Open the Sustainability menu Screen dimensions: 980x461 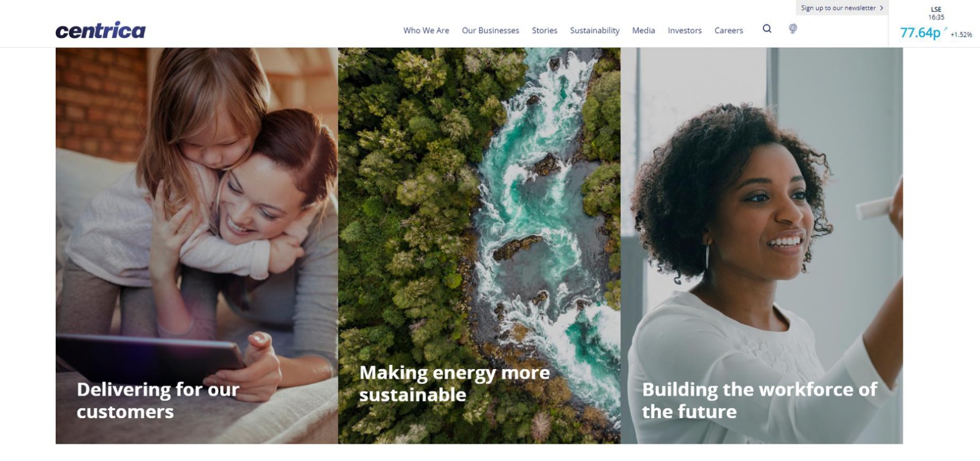pos(595,31)
